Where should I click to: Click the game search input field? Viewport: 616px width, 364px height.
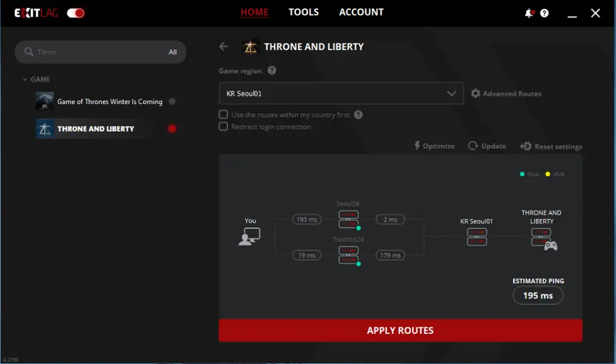coord(98,52)
